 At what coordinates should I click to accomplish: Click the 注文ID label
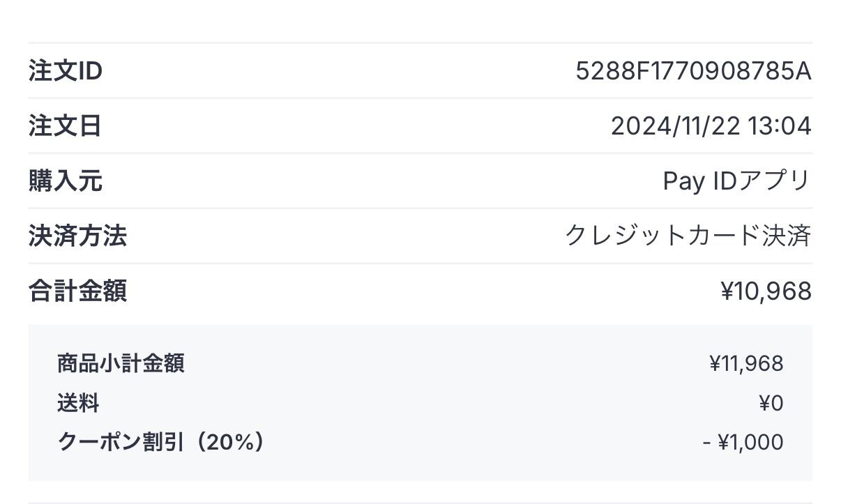coord(66,71)
